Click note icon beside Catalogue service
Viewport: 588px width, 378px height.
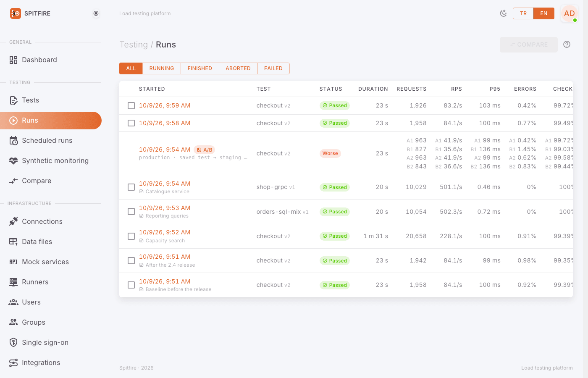click(142, 192)
